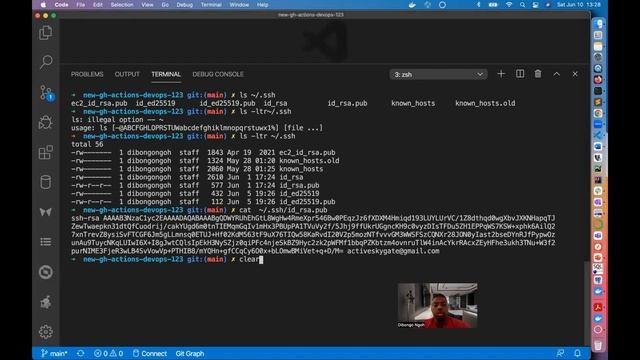
Task: Select the 3: zsh terminal dropdown
Action: coord(438,75)
